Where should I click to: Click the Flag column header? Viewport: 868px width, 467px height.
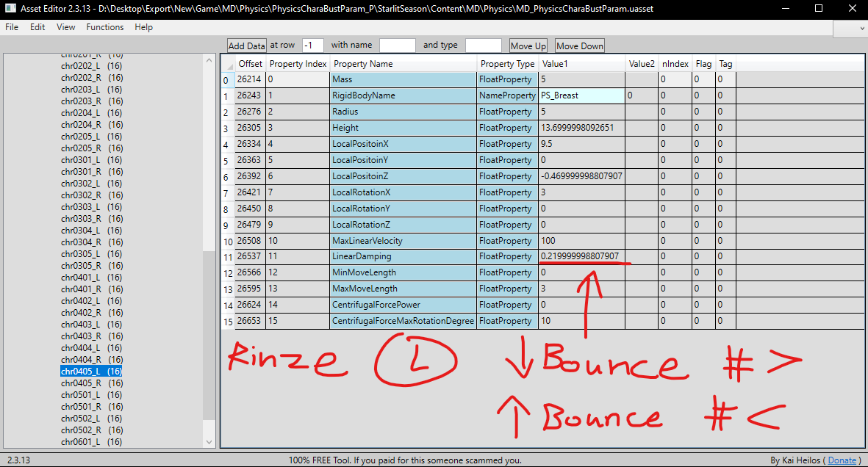(703, 64)
